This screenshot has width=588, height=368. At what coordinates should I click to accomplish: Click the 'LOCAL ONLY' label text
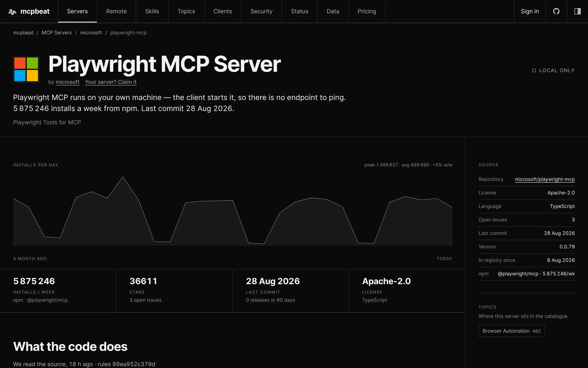pyautogui.click(x=557, y=71)
